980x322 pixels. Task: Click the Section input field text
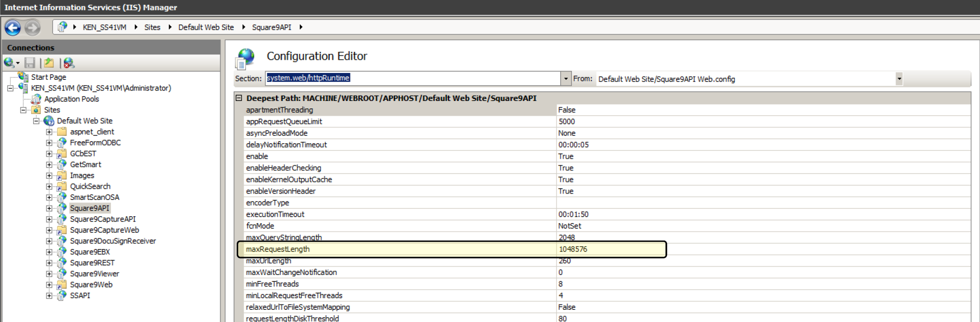[x=308, y=78]
